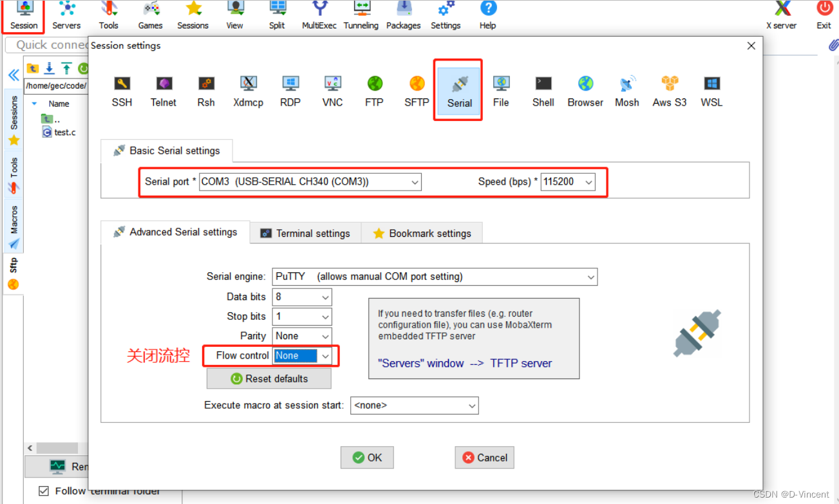Screen dimensions: 839x504
Task: Start the X server icon
Action: pyautogui.click(x=781, y=16)
